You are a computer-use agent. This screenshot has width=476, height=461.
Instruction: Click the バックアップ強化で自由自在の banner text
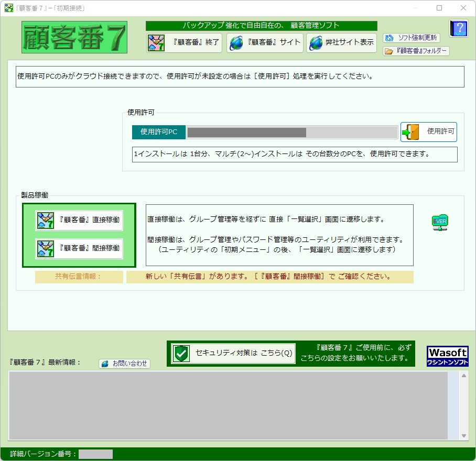point(261,26)
